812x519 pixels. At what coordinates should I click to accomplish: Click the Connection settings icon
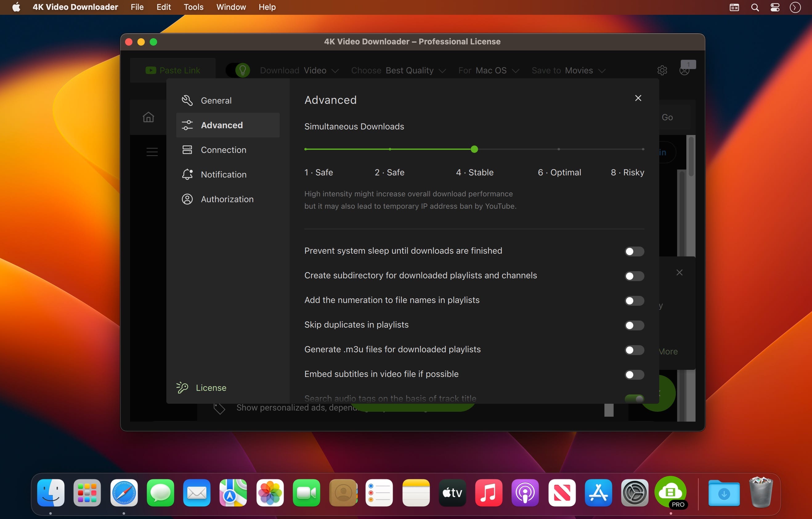188,150
